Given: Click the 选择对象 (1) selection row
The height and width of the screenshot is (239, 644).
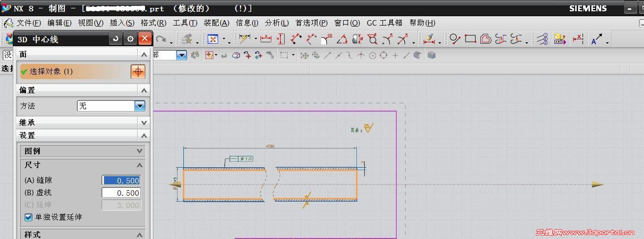Looking at the screenshot, I should point(74,72).
